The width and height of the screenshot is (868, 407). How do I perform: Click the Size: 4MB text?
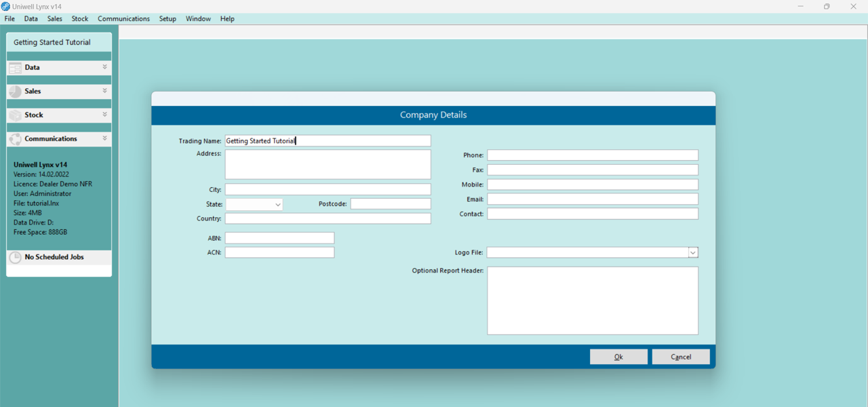click(x=28, y=213)
